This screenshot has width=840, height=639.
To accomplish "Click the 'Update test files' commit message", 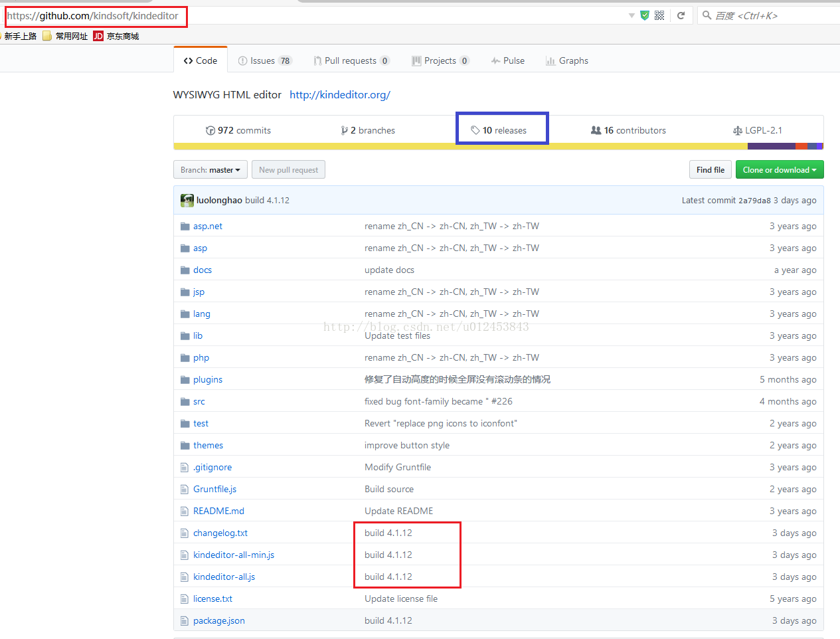I will 397,336.
